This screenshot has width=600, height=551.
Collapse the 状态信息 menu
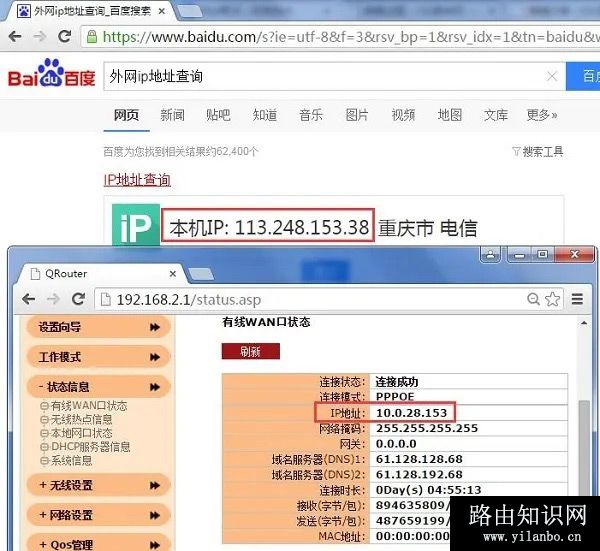pos(99,387)
